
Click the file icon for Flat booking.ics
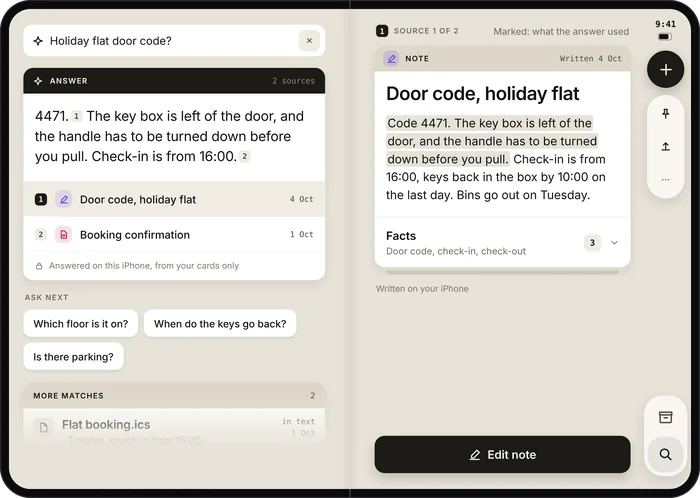[44, 427]
